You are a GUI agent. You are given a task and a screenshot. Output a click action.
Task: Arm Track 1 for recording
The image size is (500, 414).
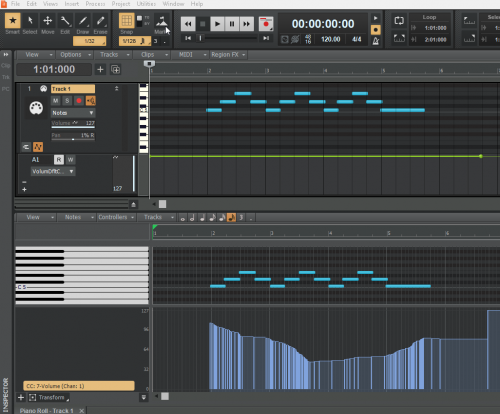(x=79, y=101)
